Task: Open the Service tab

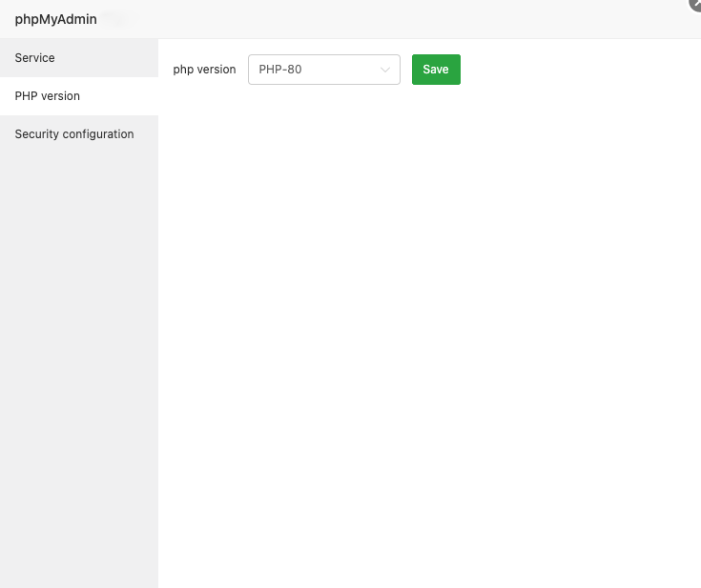Action: [x=79, y=57]
